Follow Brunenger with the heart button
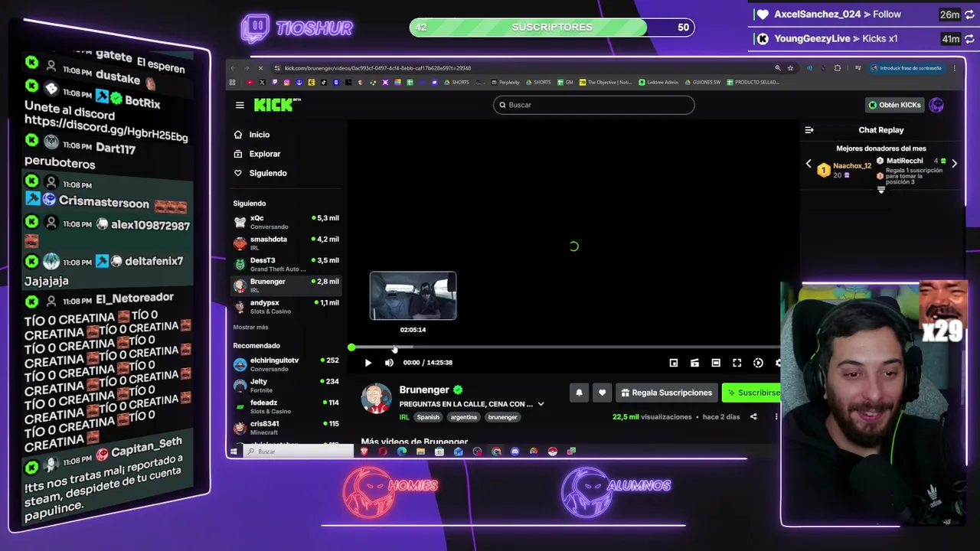 pos(602,393)
